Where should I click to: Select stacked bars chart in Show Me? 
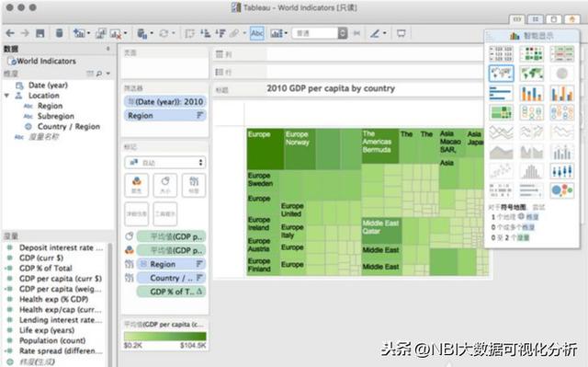(x=532, y=93)
